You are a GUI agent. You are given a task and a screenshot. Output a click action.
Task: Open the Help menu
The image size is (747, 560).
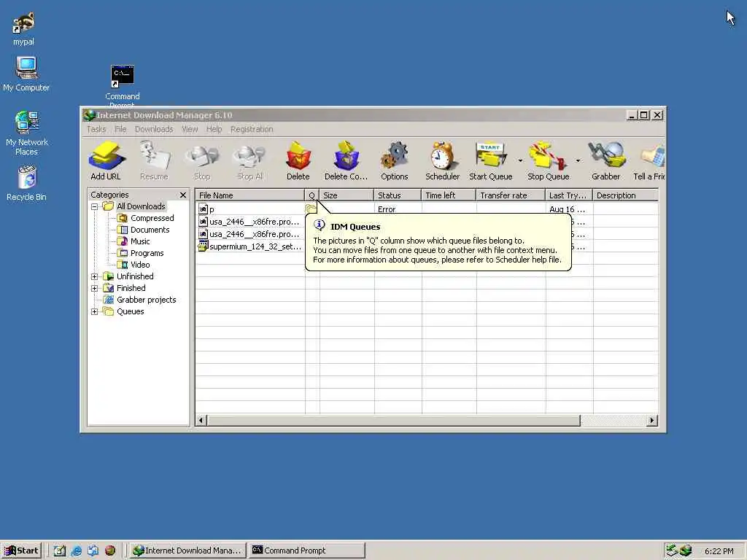click(x=214, y=129)
